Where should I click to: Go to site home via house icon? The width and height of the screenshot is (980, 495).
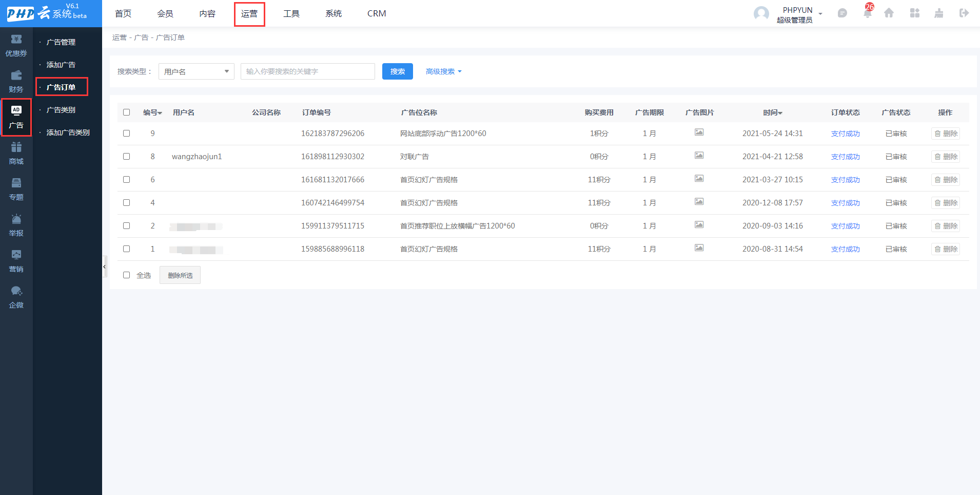889,13
